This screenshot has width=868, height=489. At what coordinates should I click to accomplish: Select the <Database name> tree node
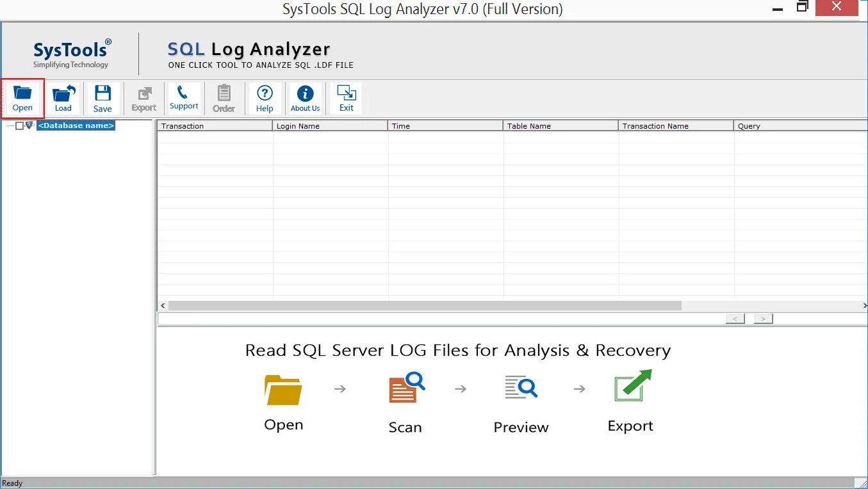(x=76, y=126)
